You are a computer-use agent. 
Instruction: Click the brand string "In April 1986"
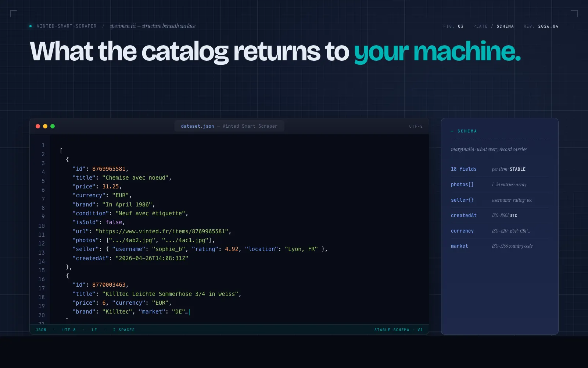127,205
